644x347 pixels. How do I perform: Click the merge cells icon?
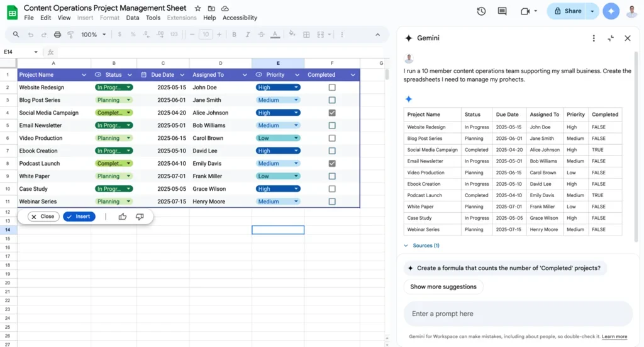pyautogui.click(x=321, y=35)
